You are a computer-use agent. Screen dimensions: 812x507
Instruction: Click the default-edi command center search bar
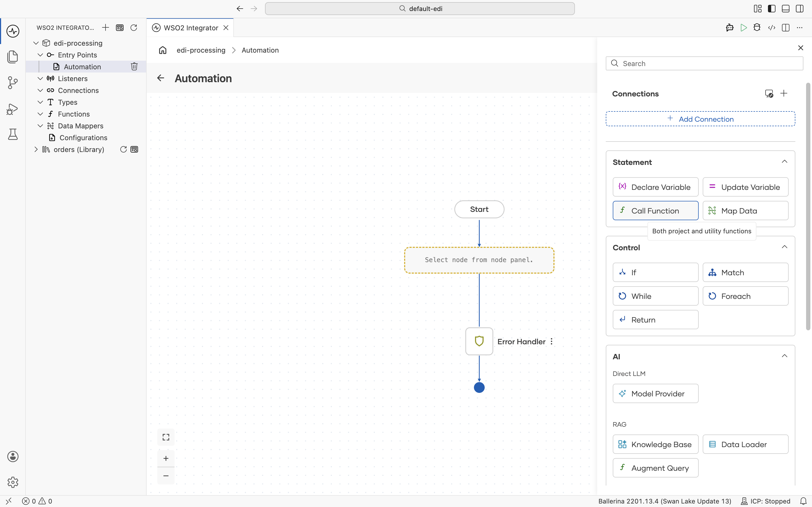[420, 8]
